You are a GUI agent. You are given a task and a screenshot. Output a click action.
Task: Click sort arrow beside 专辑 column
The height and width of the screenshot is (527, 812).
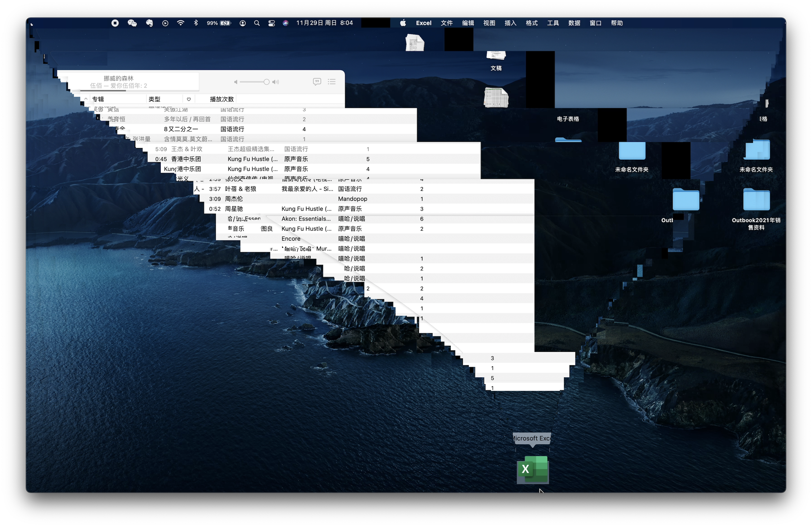click(86, 99)
